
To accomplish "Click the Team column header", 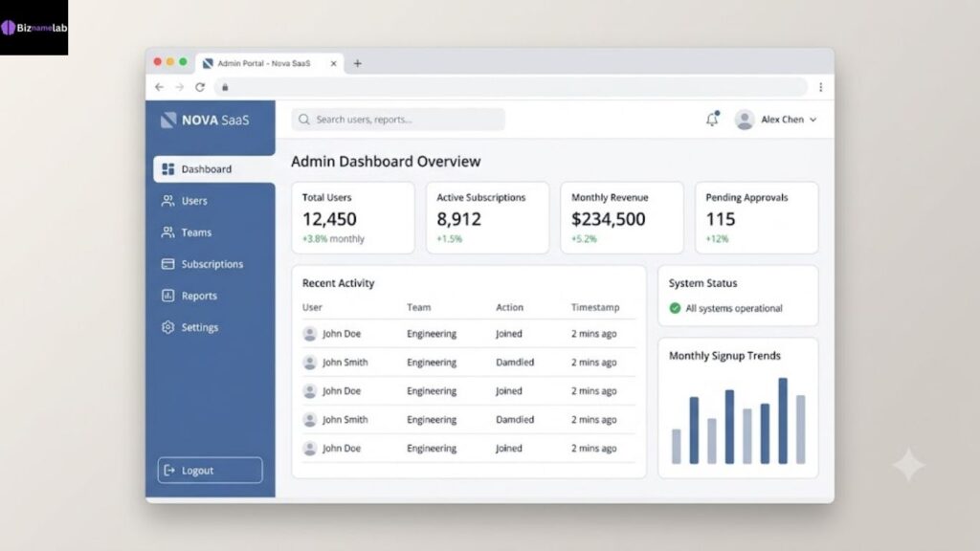I will 419,307.
